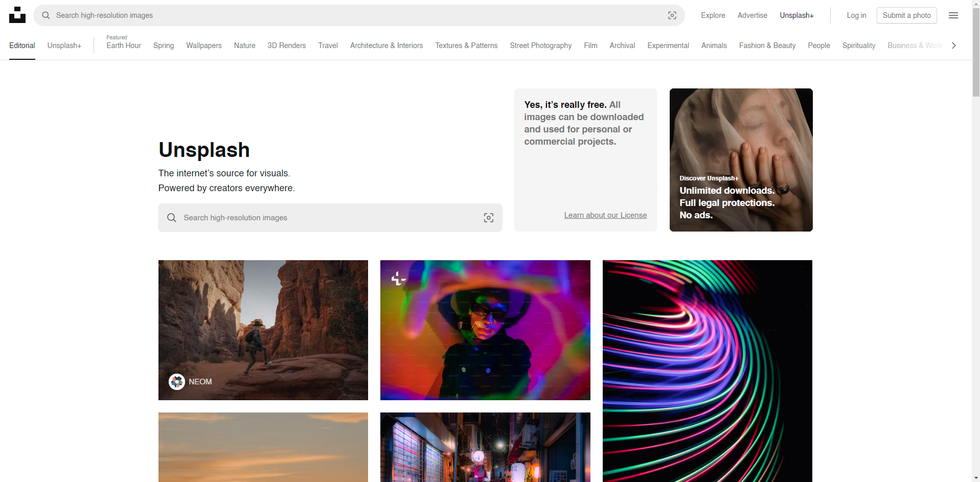Click the Submit a photo button
This screenshot has width=980, height=482.
tap(906, 15)
